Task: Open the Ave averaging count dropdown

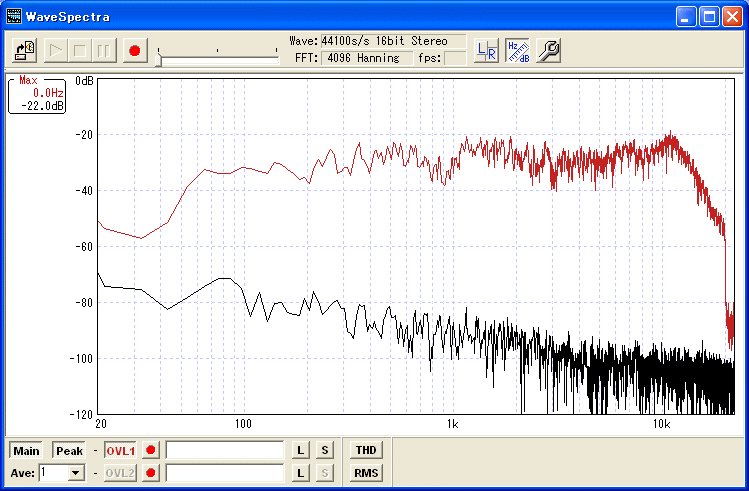Action: (75, 473)
